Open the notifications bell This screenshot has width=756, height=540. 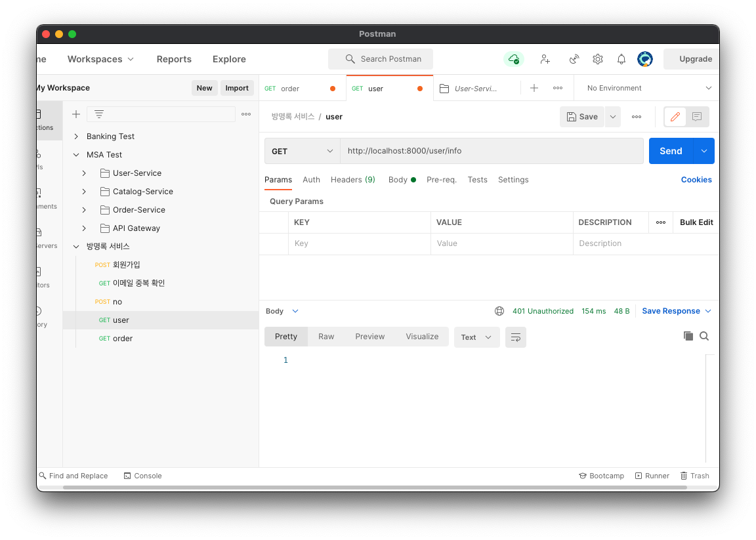[x=621, y=59]
